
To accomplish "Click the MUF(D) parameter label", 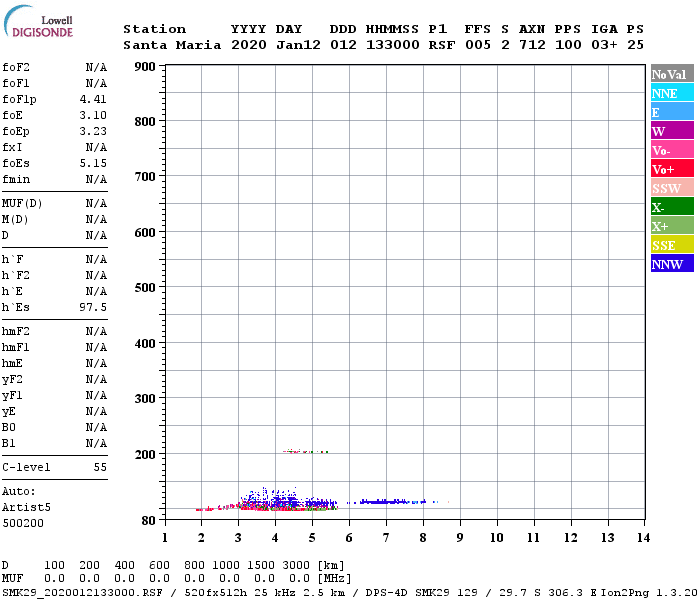I will tap(22, 204).
